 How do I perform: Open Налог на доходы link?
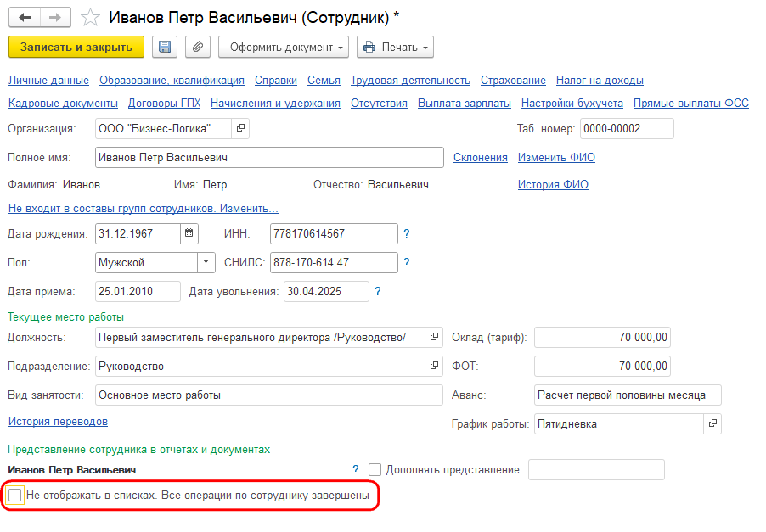pyautogui.click(x=600, y=81)
